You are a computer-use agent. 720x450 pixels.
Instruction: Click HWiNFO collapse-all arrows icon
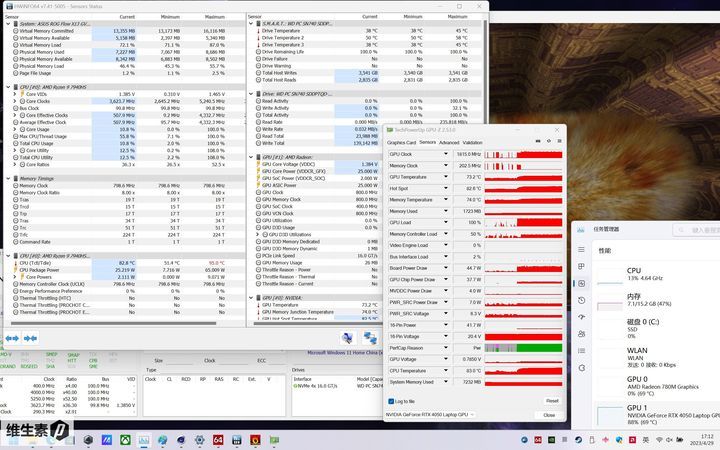[30, 338]
